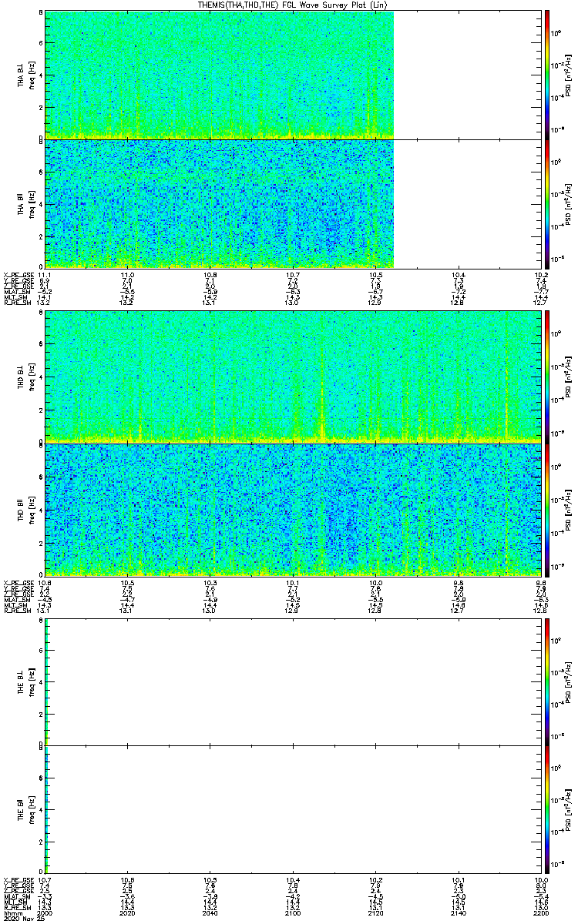Click the THE B-parallel PSD color bar
The height and width of the screenshot is (924, 578).
coord(547,808)
